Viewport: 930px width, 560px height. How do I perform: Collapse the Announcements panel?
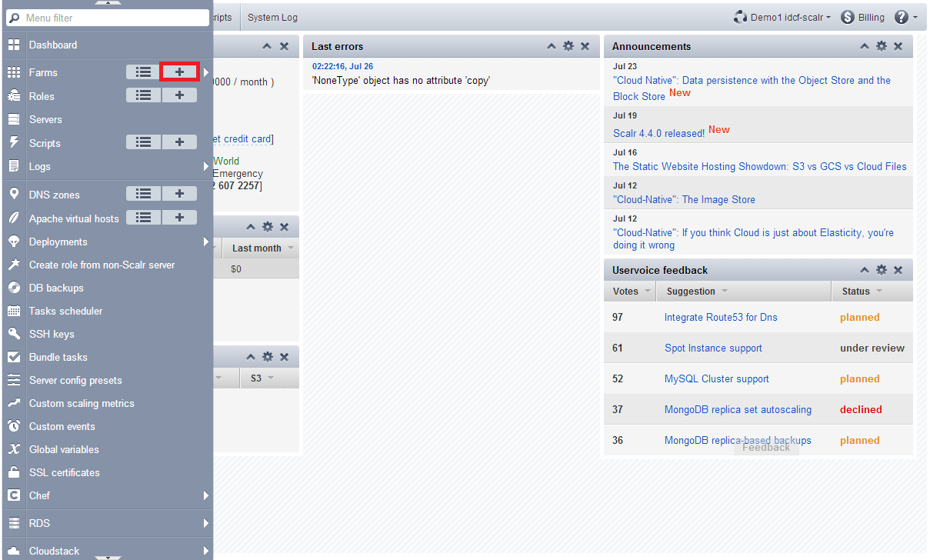point(865,46)
